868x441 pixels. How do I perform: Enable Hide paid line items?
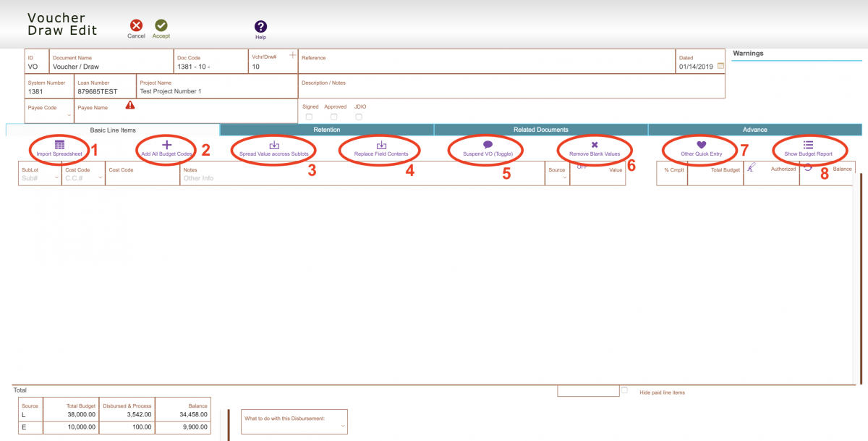tap(624, 390)
